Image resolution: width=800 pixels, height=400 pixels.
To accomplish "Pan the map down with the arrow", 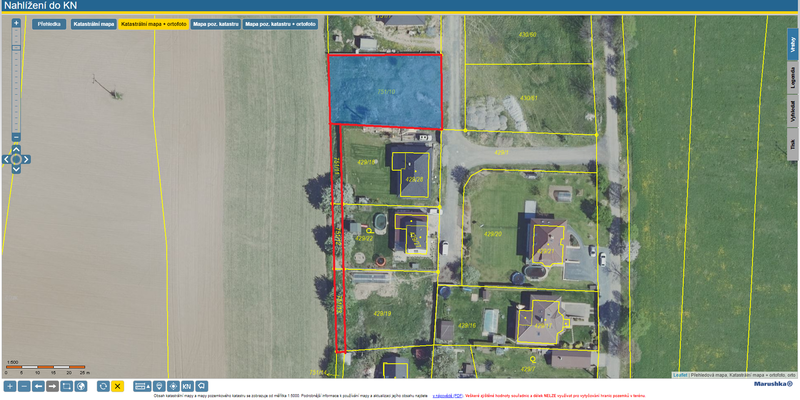I will pyautogui.click(x=16, y=169).
